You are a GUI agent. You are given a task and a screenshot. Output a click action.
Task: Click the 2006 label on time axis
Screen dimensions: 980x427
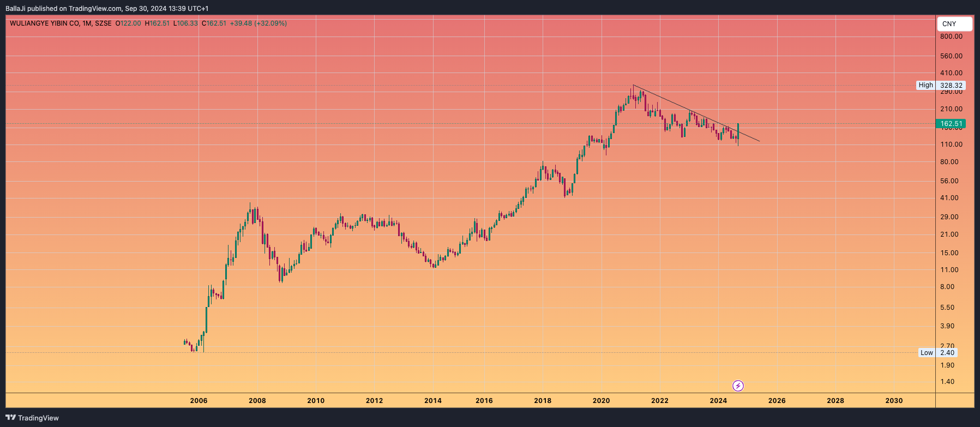199,401
